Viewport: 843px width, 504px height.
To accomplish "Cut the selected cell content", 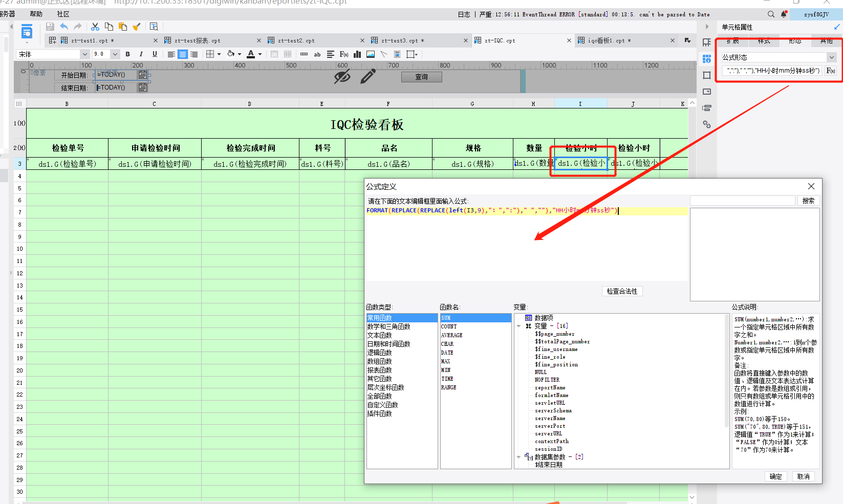I will coord(95,27).
